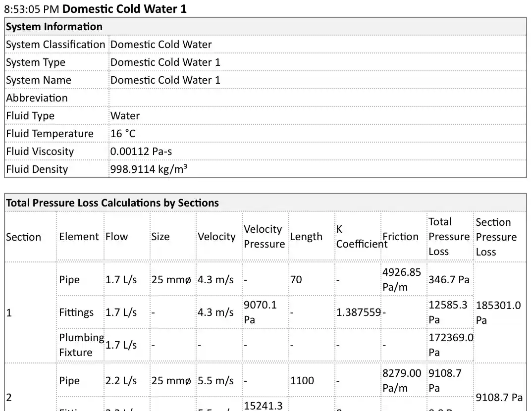Select the Fluid Density value 998.9114 kg/m³
532x411 pixels.
pyautogui.click(x=149, y=169)
